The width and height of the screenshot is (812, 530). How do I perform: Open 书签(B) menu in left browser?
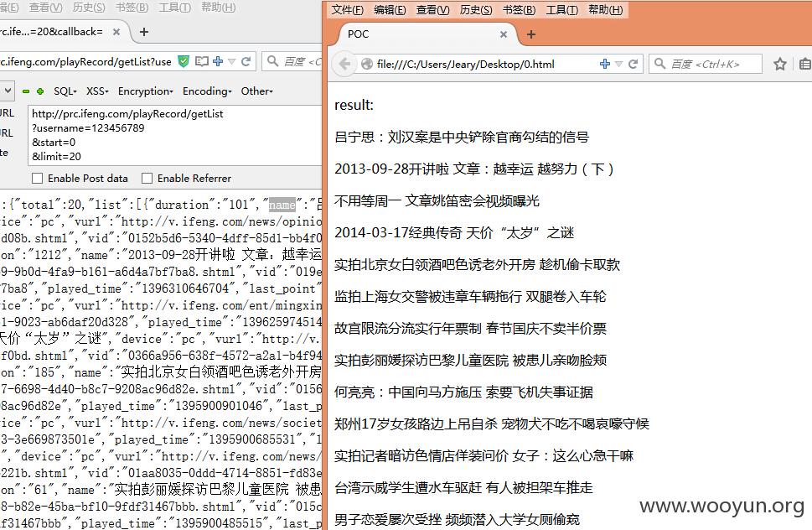coord(132,8)
